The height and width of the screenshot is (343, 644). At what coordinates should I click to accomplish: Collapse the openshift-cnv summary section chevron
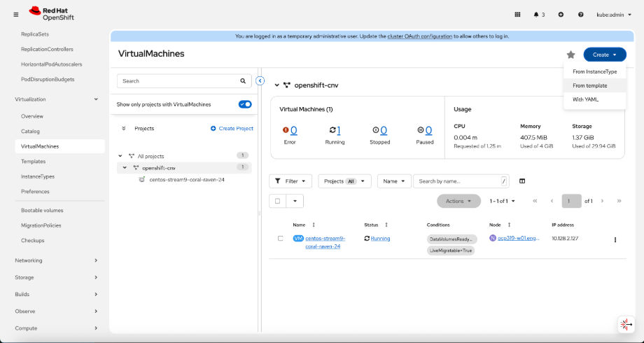276,85
